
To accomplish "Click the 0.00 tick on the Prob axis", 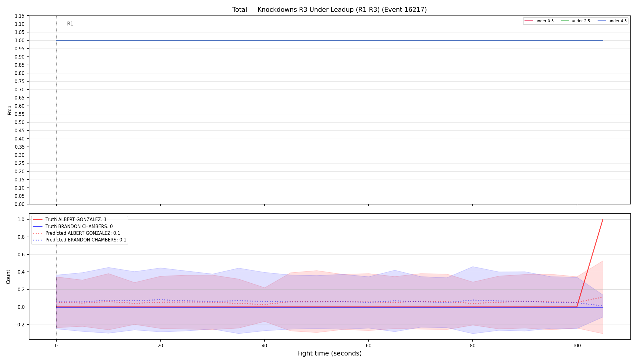I will (20, 204).
